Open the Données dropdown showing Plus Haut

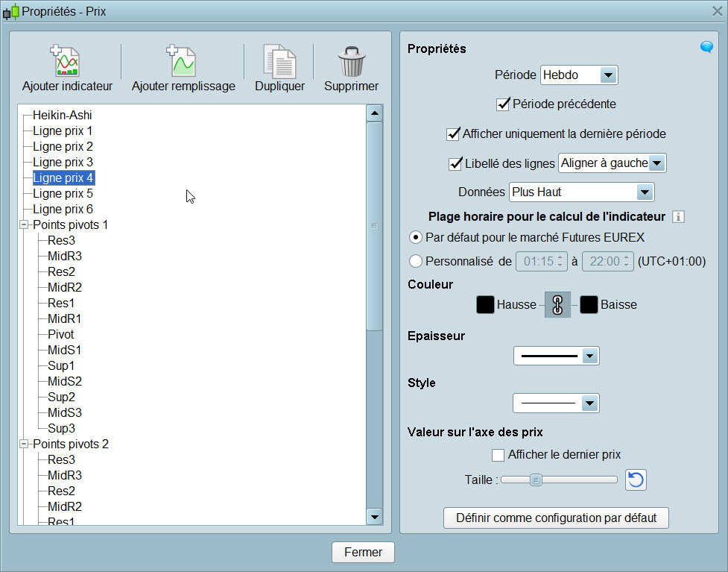(581, 192)
